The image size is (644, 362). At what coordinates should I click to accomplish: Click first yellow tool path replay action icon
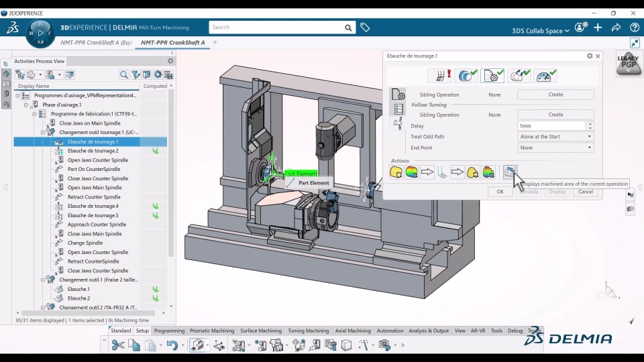(x=396, y=172)
